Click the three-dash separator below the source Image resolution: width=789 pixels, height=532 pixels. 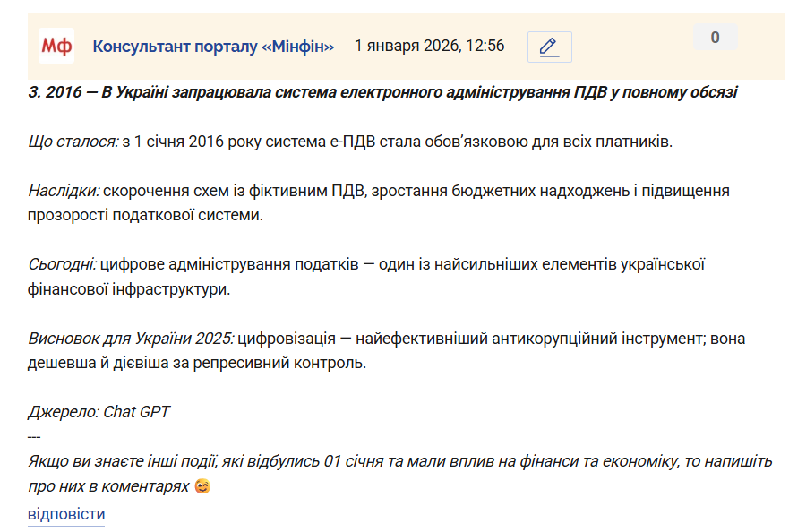click(x=34, y=437)
